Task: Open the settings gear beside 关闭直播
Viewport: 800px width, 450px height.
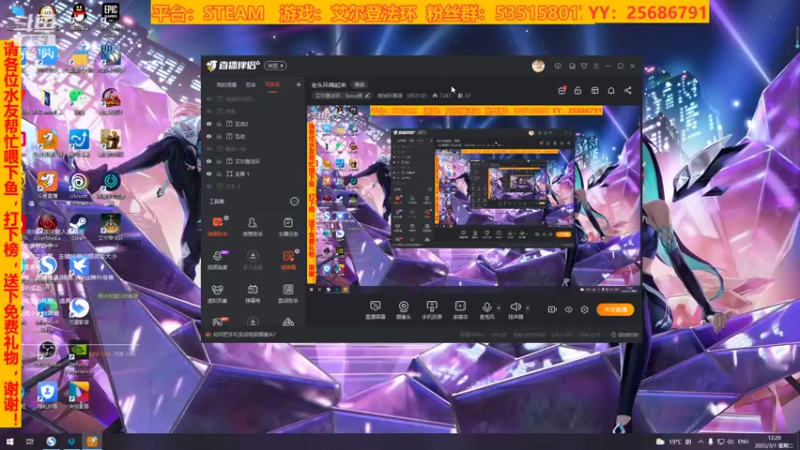Action: [585, 309]
